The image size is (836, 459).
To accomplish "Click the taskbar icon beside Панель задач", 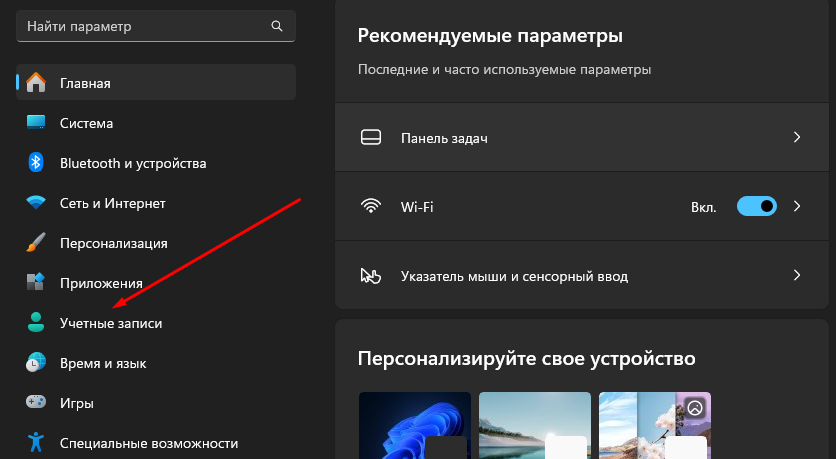I will (x=371, y=138).
